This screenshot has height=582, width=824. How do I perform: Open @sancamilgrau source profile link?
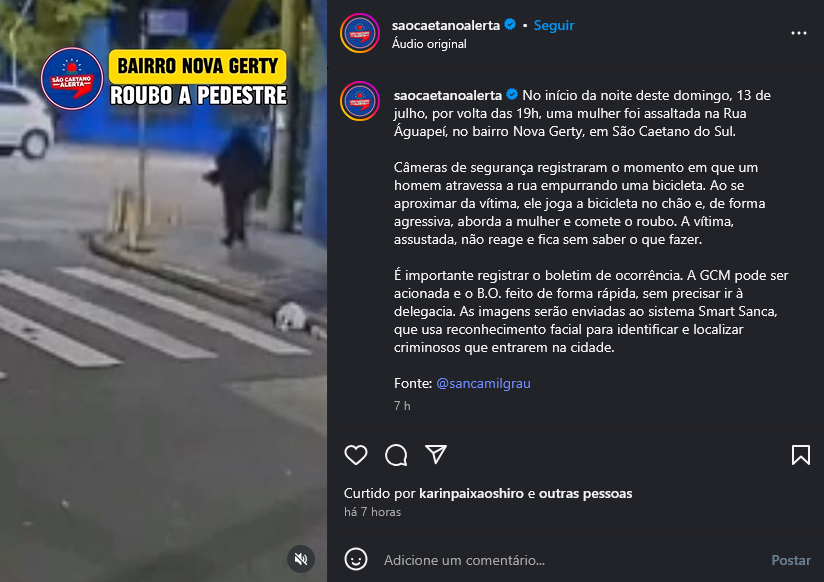coord(483,383)
